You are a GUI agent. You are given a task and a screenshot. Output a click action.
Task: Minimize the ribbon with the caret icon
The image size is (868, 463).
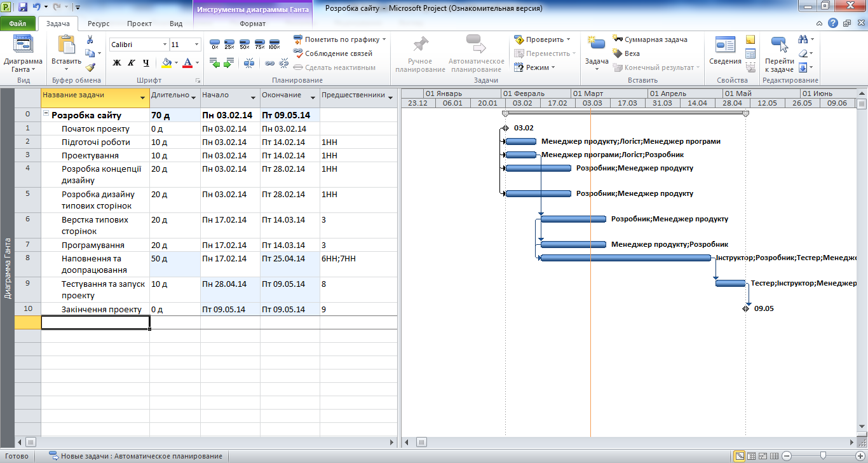pos(818,24)
